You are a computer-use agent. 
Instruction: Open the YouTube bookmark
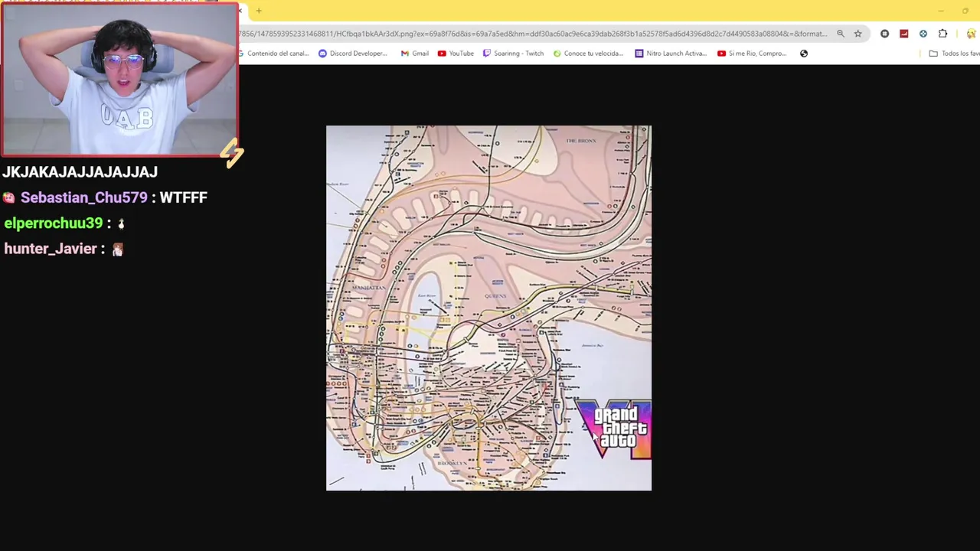click(456, 54)
